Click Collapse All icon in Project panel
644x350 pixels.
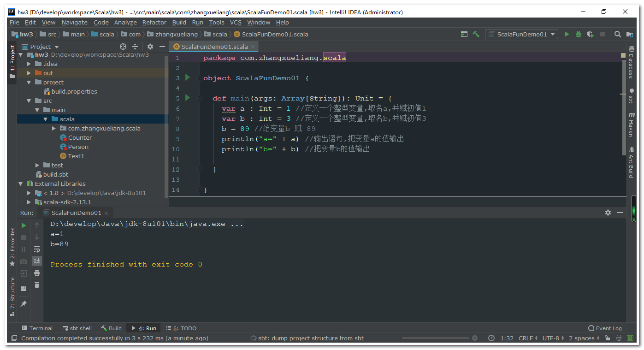135,47
